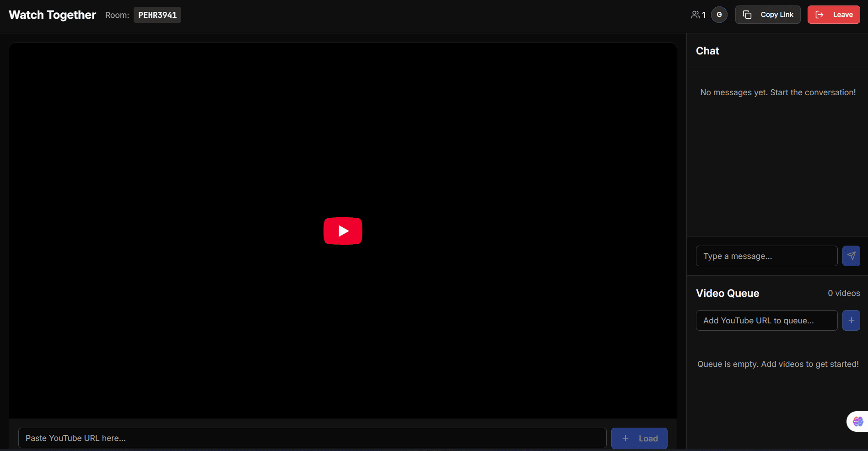The height and width of the screenshot is (451, 868).
Task: Click the Watch Together title
Action: (x=53, y=15)
